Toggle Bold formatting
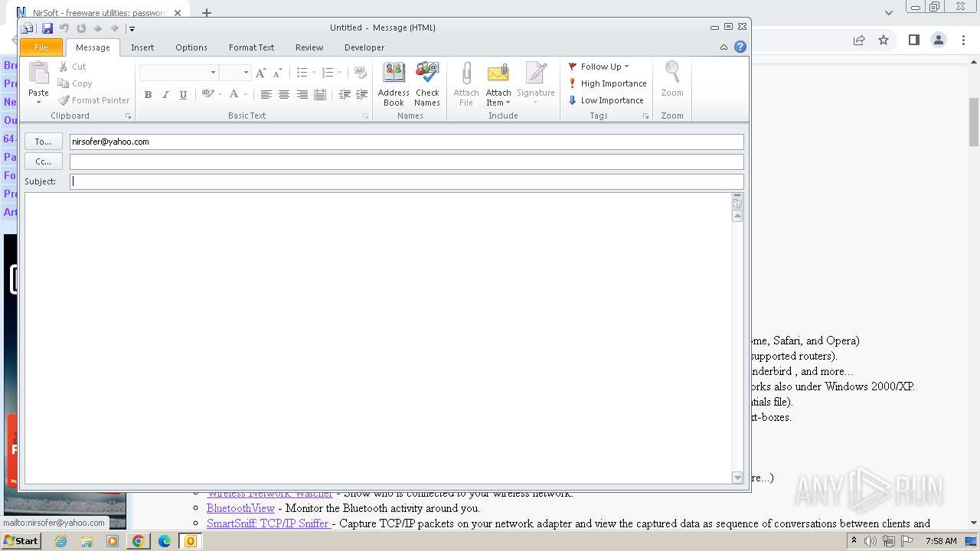 click(148, 95)
